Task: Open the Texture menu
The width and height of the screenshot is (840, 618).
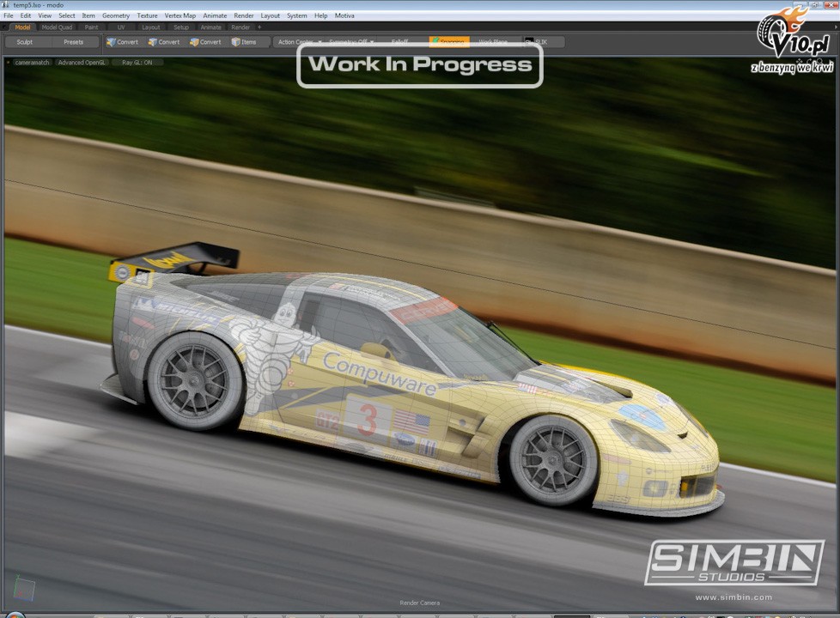Action: click(x=148, y=15)
